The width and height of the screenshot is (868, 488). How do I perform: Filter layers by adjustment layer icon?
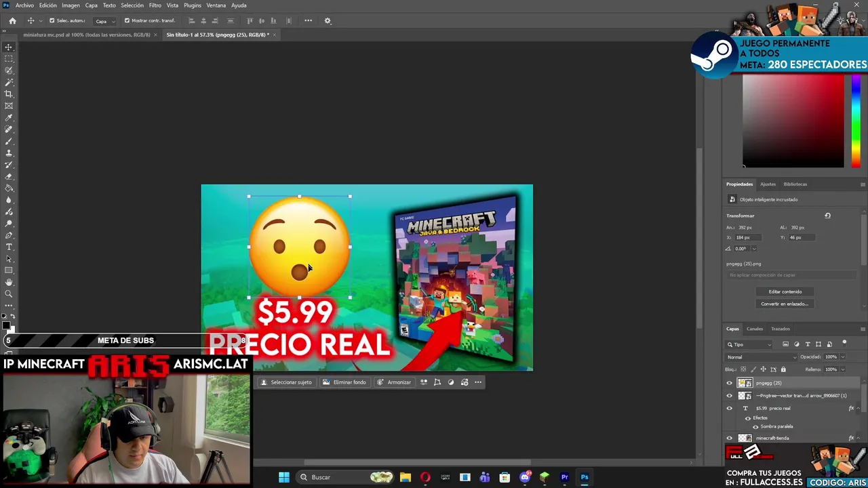(796, 344)
